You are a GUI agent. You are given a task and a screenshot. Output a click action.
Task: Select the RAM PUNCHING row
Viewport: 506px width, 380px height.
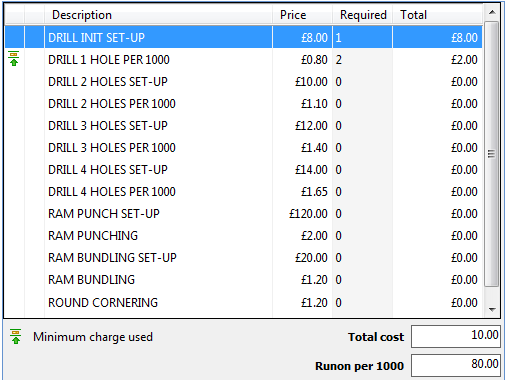244,236
